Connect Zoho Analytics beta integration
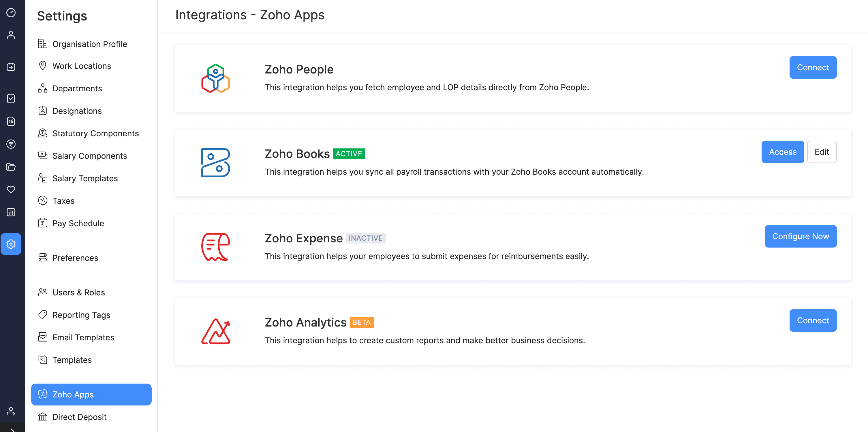Image resolution: width=868 pixels, height=432 pixels. (813, 320)
